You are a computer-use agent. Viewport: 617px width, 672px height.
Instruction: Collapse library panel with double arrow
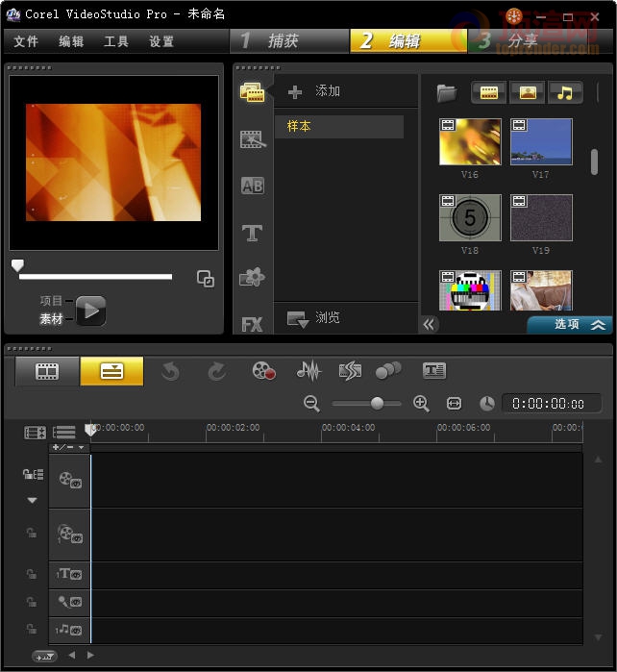(x=429, y=324)
